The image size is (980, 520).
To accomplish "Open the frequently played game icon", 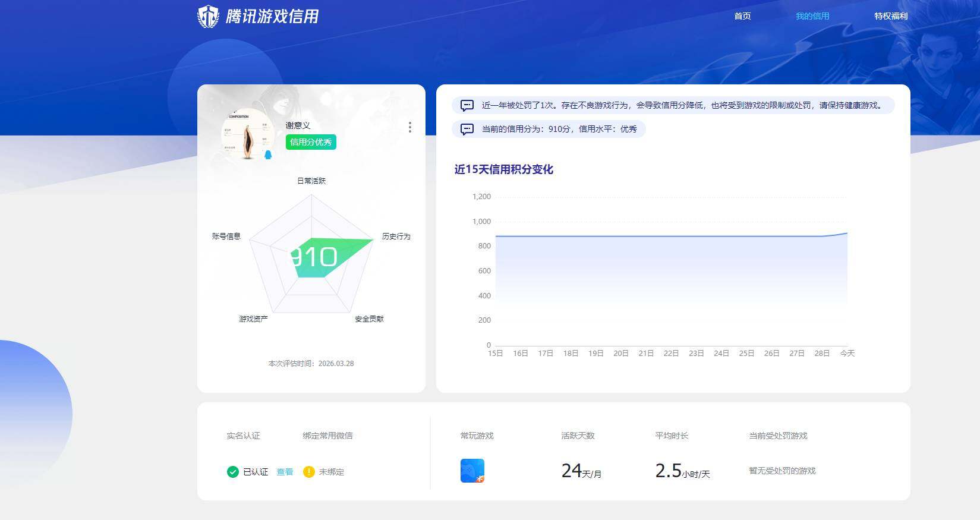I will pos(472,471).
